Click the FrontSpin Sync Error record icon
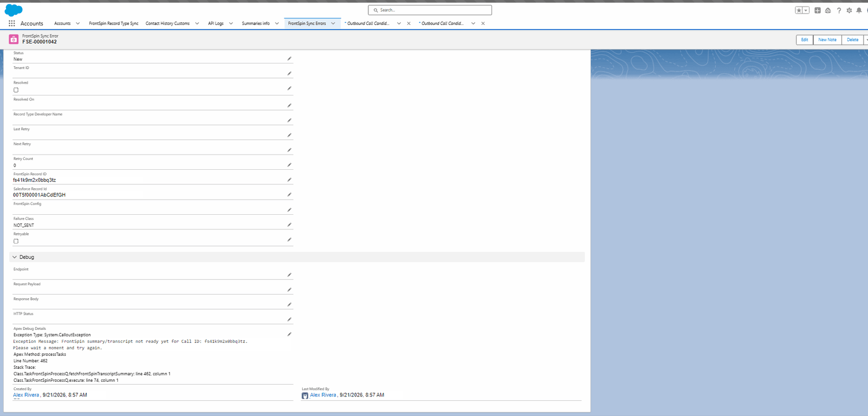Viewport: 868px width, 416px height. (14, 39)
